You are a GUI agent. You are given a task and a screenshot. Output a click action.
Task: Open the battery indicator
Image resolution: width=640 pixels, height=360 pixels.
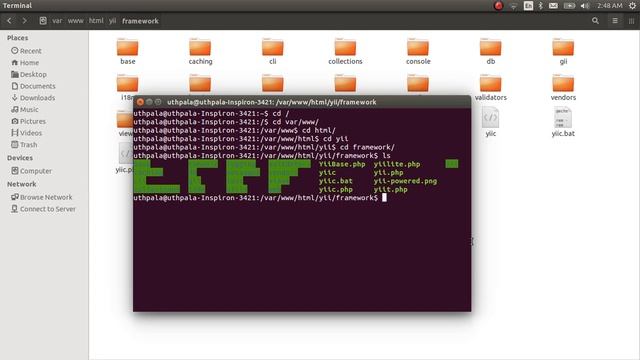point(569,6)
